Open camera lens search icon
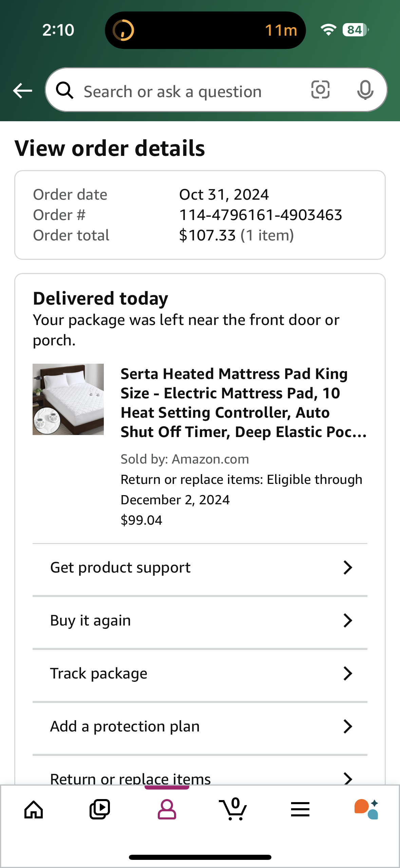 320,90
